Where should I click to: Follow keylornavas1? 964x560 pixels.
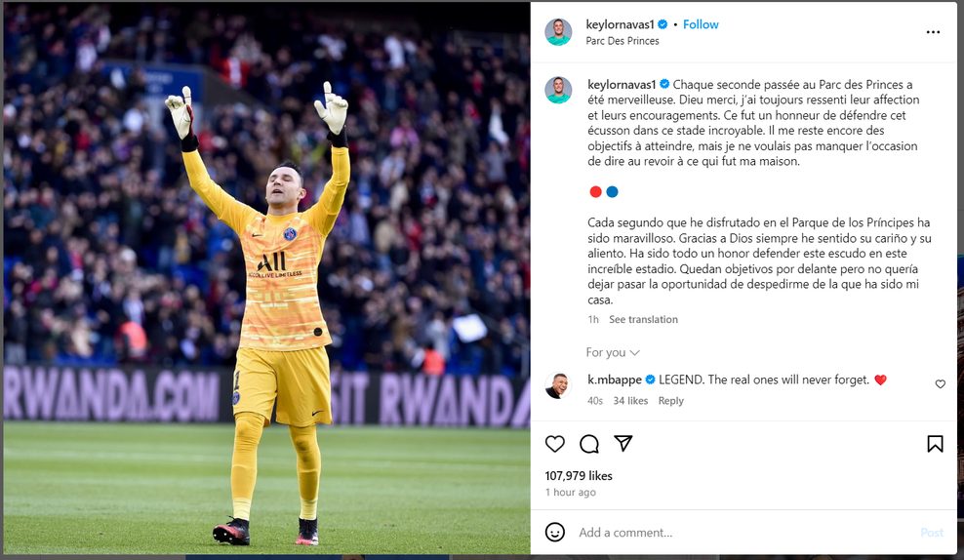[701, 24]
